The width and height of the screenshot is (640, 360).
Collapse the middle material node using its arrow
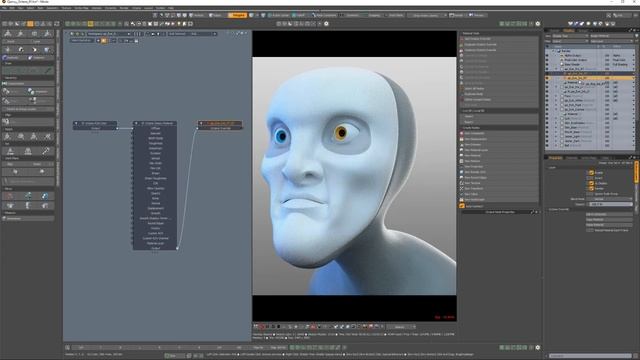(x=136, y=123)
